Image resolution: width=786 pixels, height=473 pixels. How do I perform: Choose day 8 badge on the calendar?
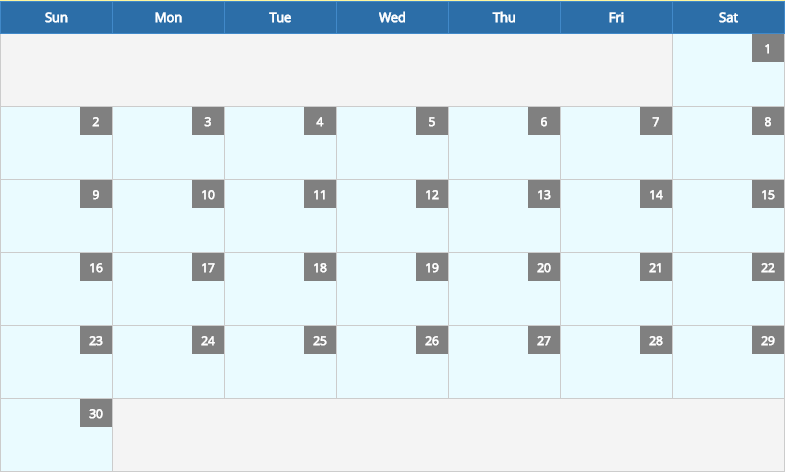click(x=767, y=121)
